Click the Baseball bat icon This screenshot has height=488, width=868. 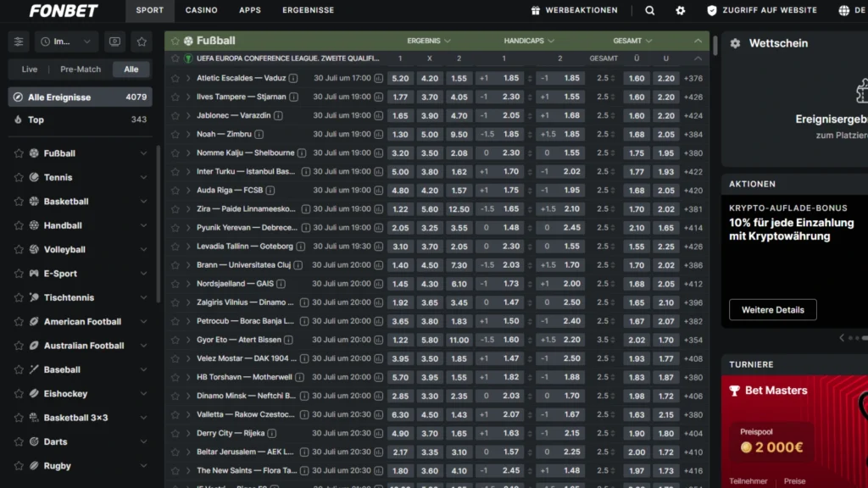pyautogui.click(x=34, y=369)
